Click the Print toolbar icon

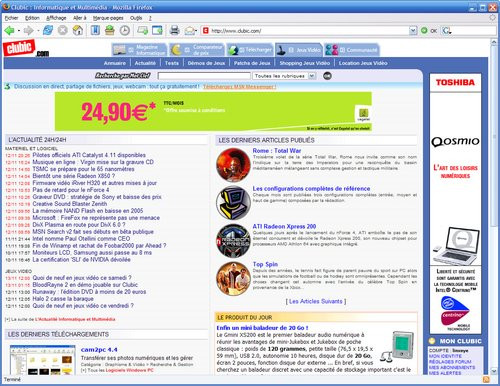coord(174,31)
